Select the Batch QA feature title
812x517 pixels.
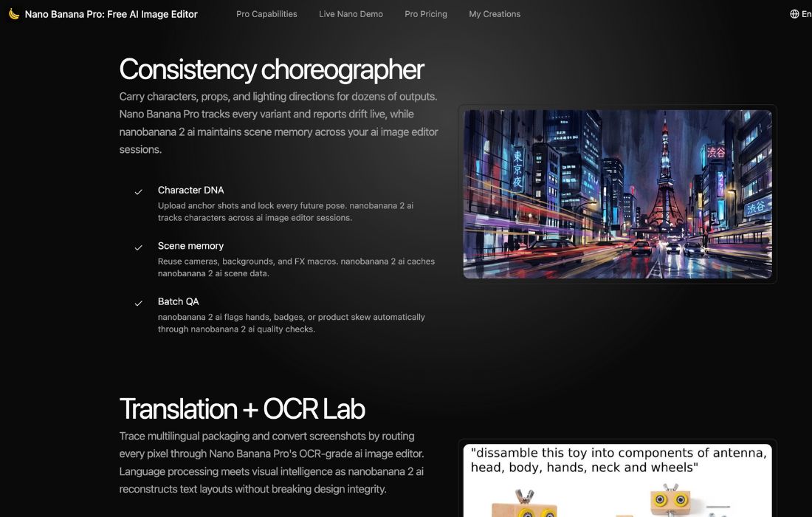point(178,301)
